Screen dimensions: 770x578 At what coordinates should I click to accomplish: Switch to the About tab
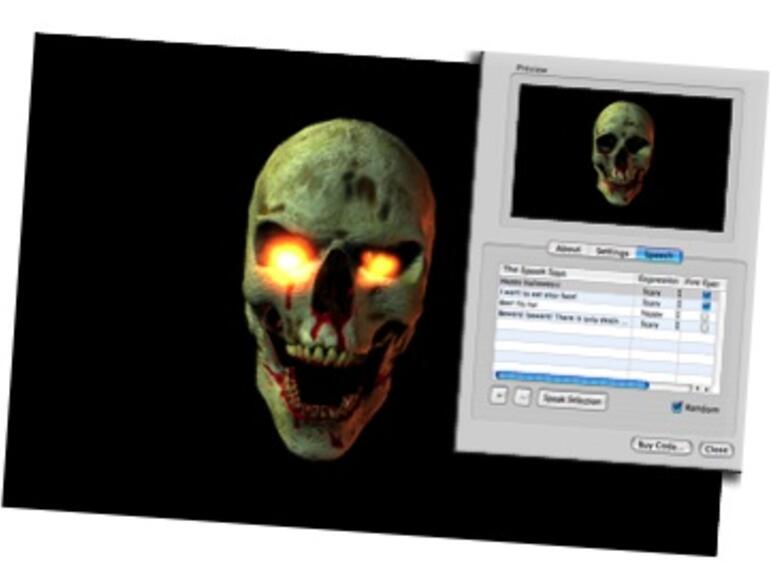[567, 248]
